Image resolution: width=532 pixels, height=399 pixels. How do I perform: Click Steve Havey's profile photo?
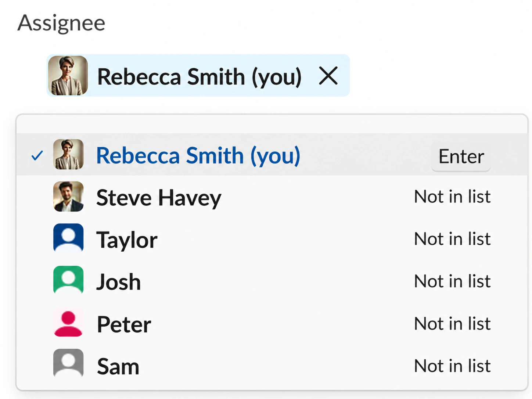tap(68, 197)
